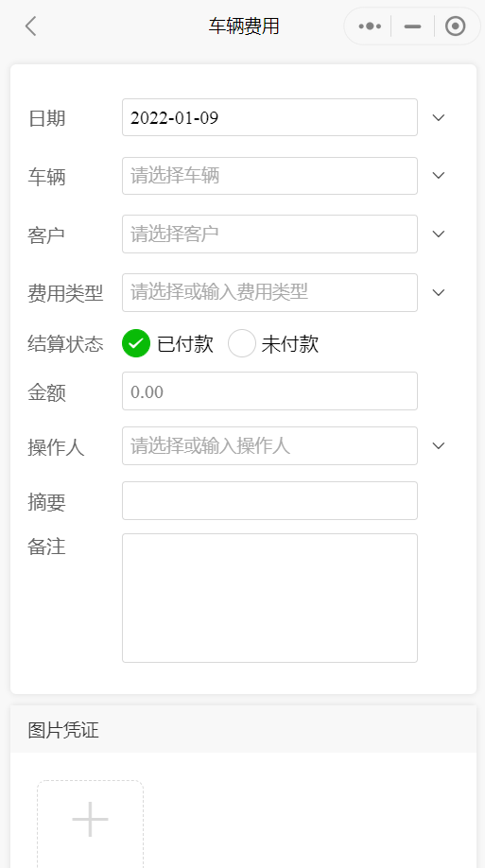Click the 请选择车辆 vehicle field
485x868 pixels.
pos(269,176)
